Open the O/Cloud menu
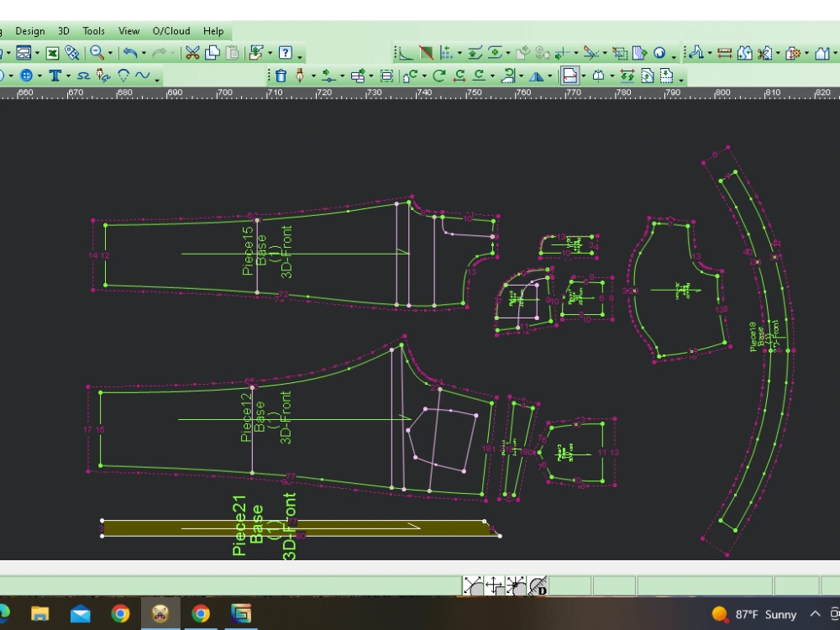This screenshot has height=630, width=840. pos(171,31)
